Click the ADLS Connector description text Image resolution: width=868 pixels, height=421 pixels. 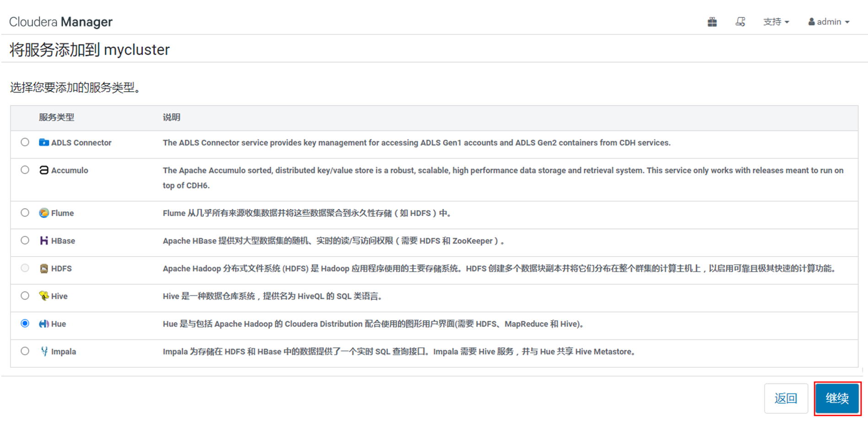click(x=416, y=142)
